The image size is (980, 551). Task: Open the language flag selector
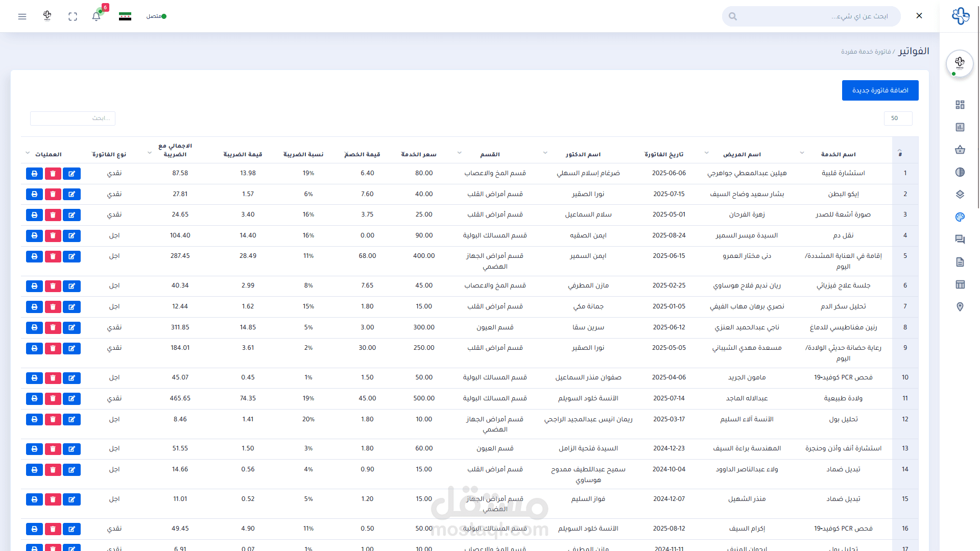125,16
